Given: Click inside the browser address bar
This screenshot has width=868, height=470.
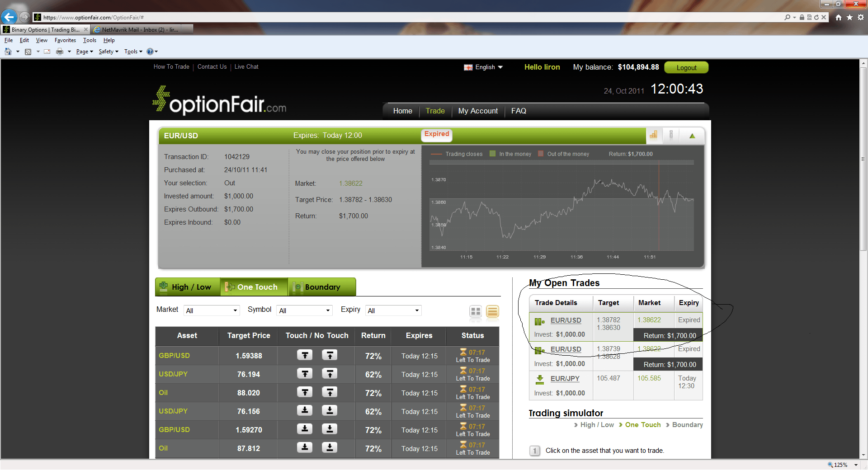Looking at the screenshot, I should click(x=407, y=17).
